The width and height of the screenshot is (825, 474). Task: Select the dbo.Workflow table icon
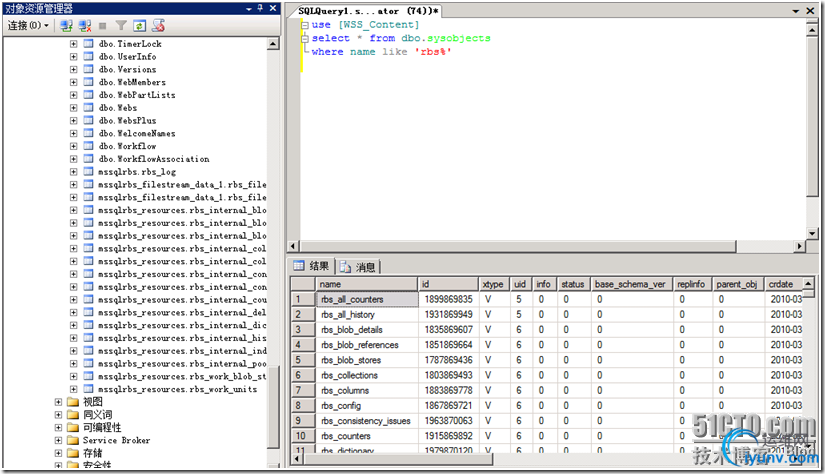coord(88,146)
